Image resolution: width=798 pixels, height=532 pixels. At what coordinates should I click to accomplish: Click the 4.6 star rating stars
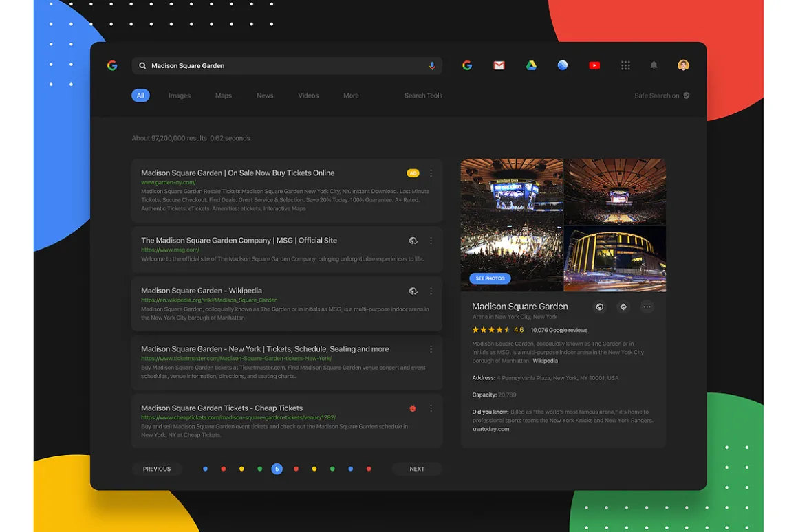tap(491, 330)
